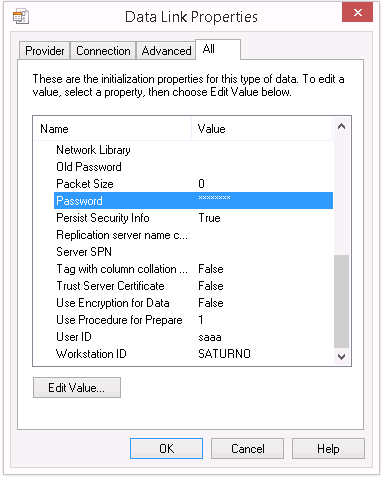Confirm with the OK button
Screen dimensions: 382x479
point(166,449)
